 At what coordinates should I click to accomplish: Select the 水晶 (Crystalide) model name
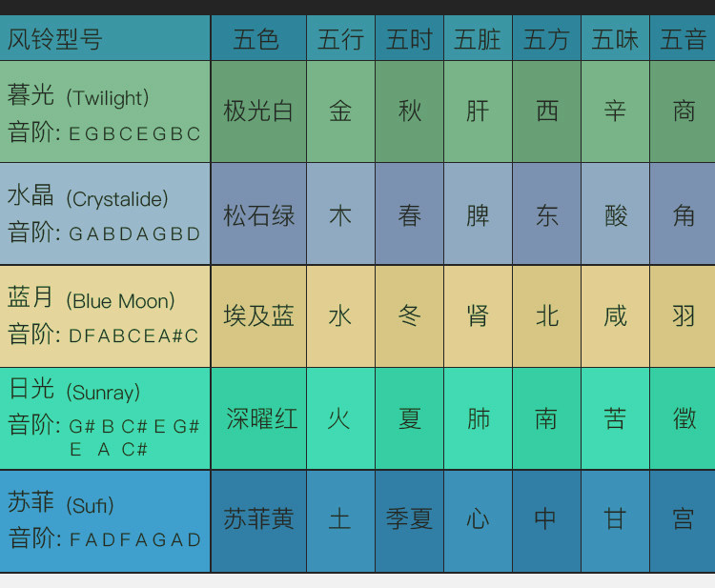[88, 197]
